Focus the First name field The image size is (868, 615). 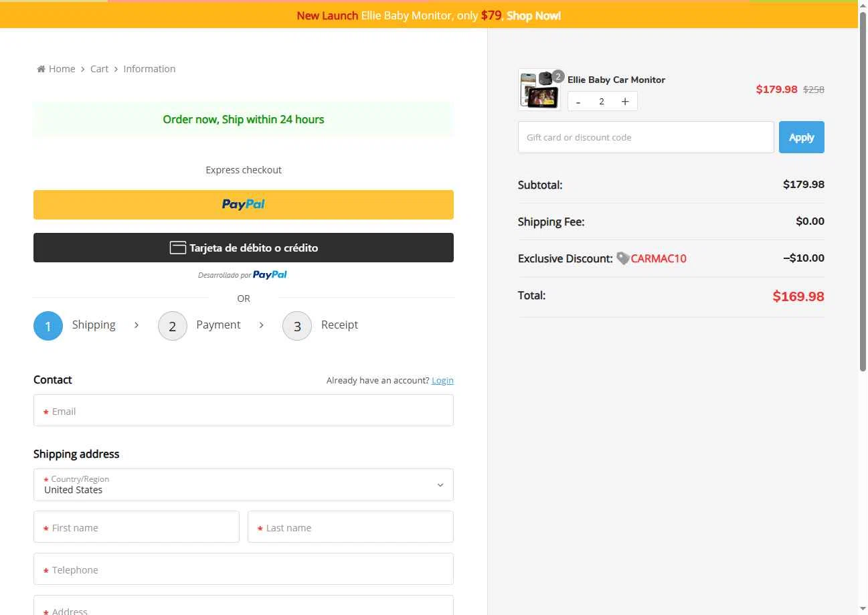pos(137,527)
